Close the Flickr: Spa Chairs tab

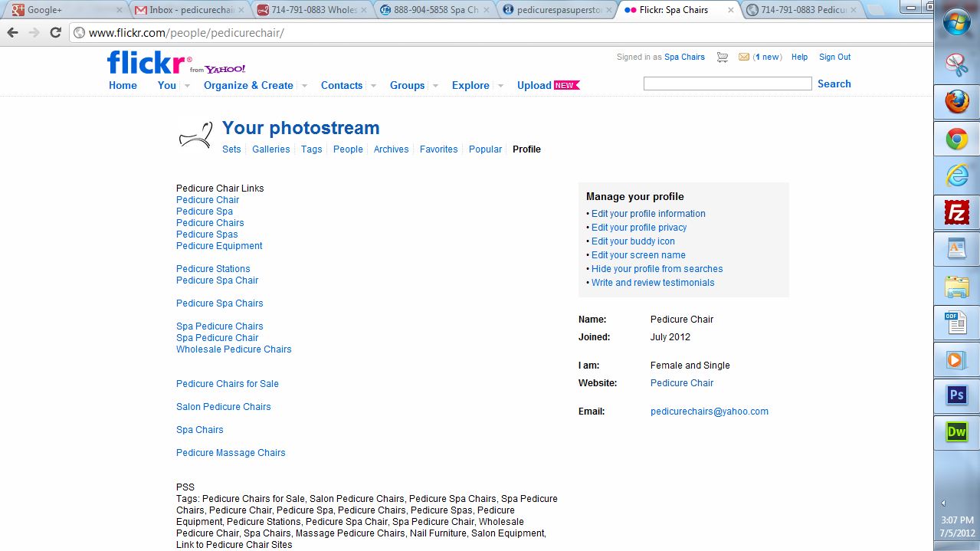[730, 10]
